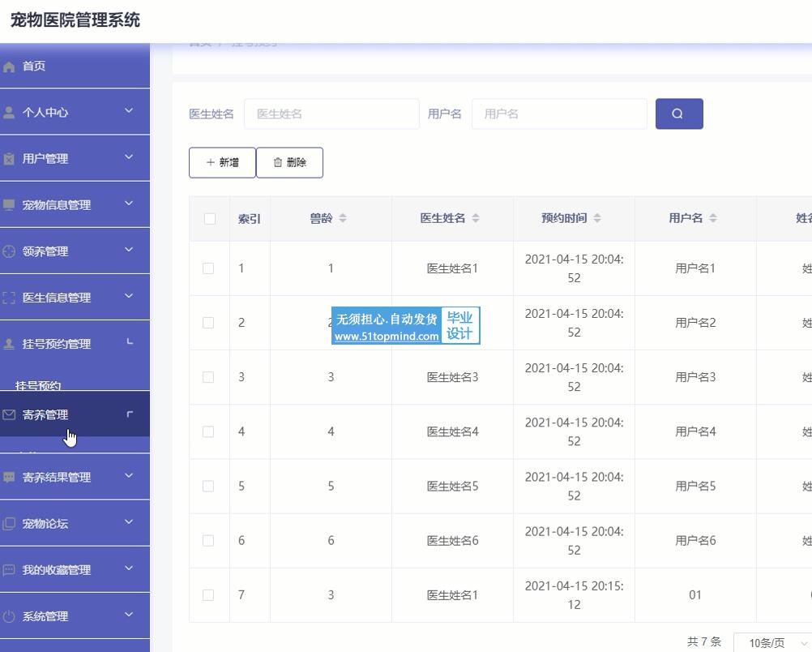Expand the 我的收藏管理 chevron
812x652 pixels.
[129, 568]
